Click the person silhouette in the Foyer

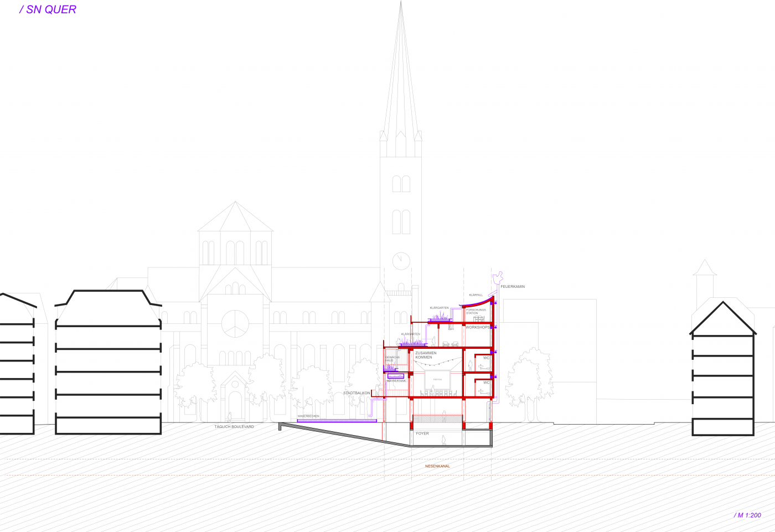pos(443,441)
